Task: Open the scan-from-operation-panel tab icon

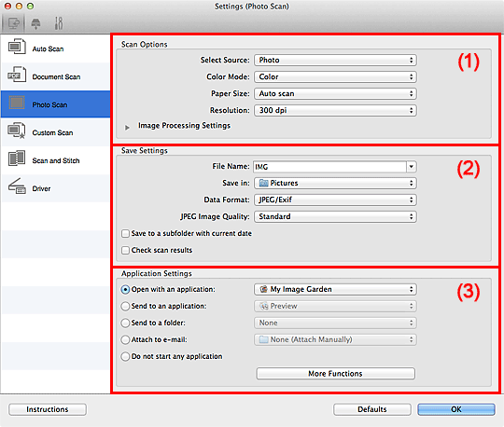Action: click(x=35, y=23)
